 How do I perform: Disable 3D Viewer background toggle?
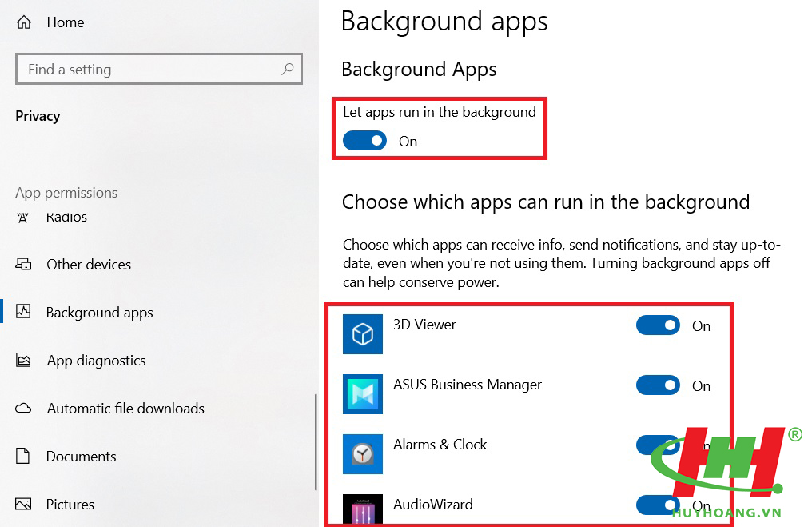click(x=658, y=325)
